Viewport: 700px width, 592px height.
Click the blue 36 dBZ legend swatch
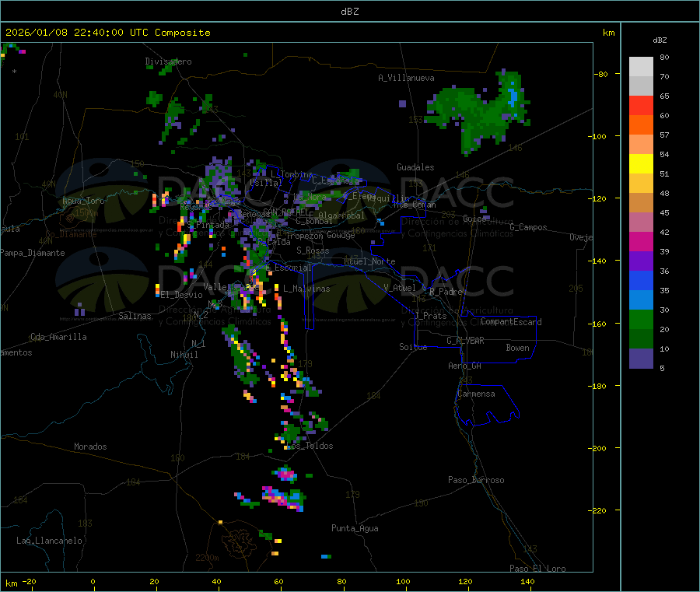[641, 280]
